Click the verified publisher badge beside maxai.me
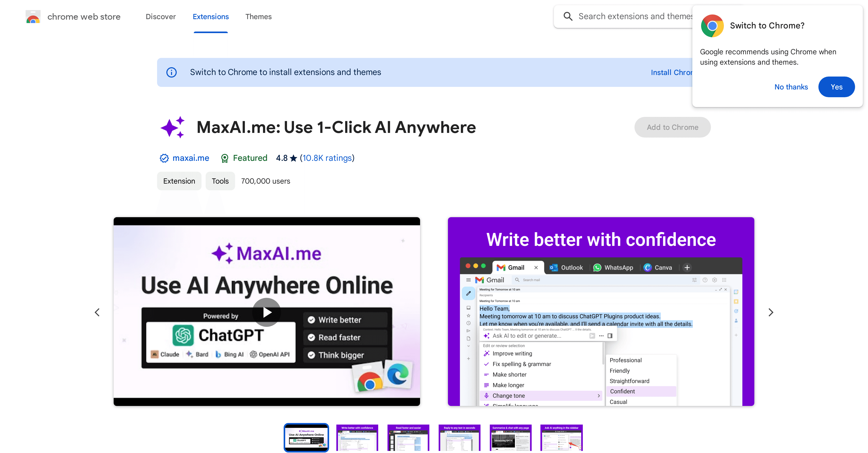 [164, 158]
